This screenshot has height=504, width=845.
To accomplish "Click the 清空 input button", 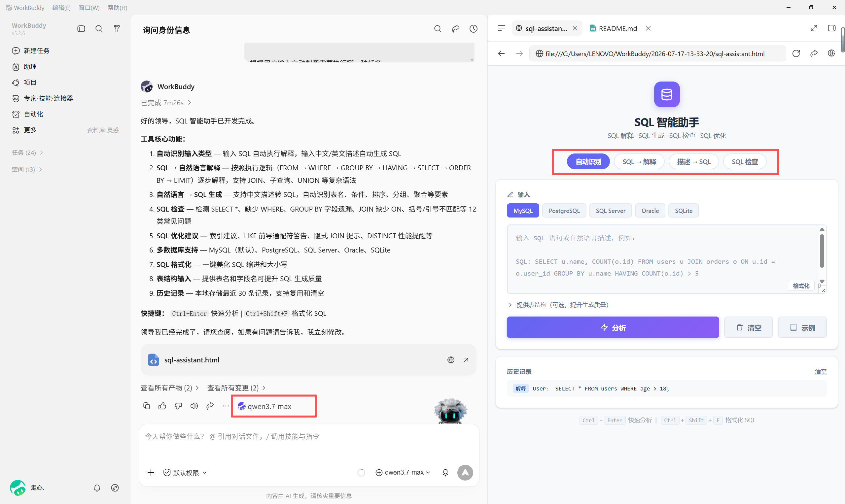I will [748, 327].
